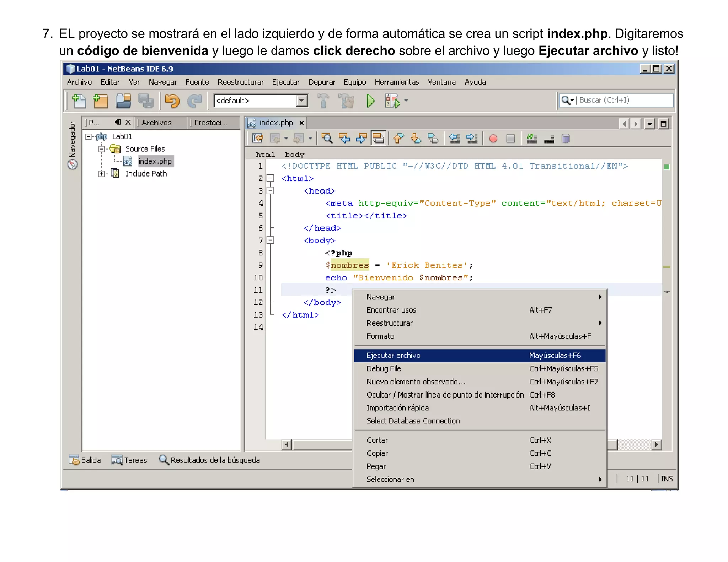Click Next Bookmark icon

pos(416,138)
